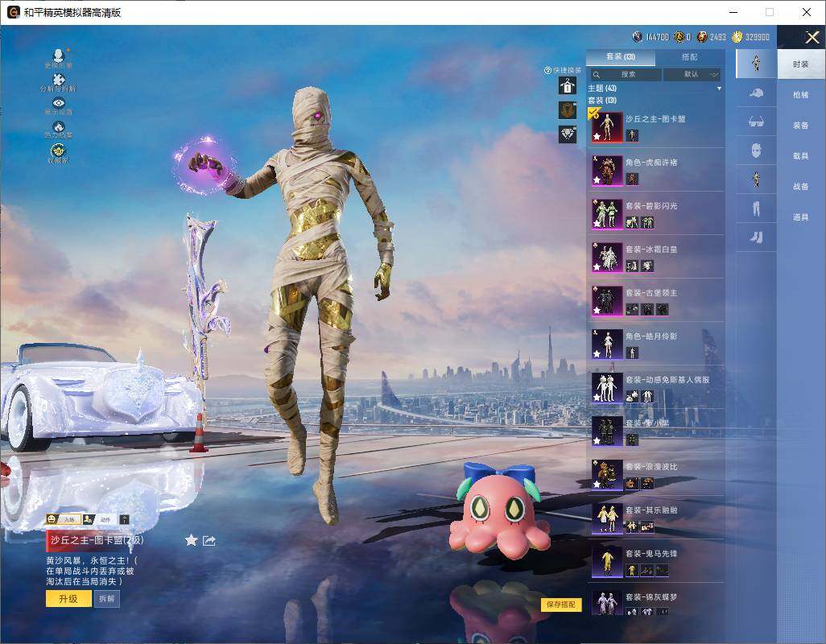Viewport: 826px width, 644px height.
Task: Select the 角色-虎痴许褚 outfit thumbnail
Action: tap(607, 171)
